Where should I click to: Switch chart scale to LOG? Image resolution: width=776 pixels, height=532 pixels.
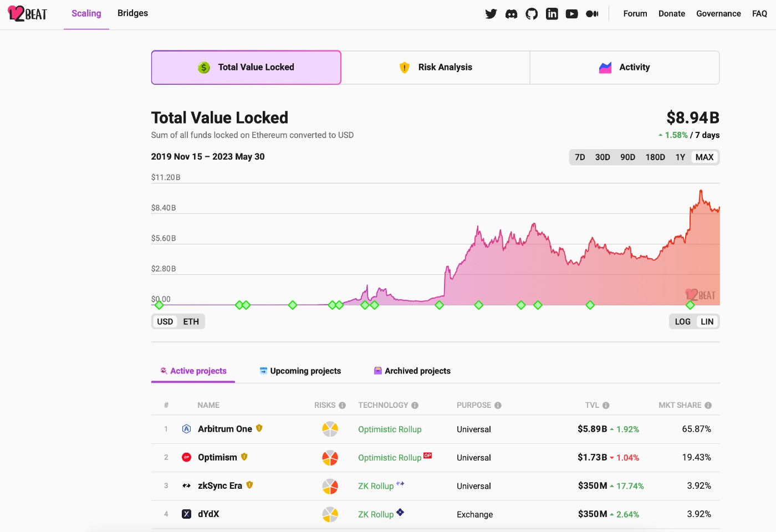click(x=682, y=321)
